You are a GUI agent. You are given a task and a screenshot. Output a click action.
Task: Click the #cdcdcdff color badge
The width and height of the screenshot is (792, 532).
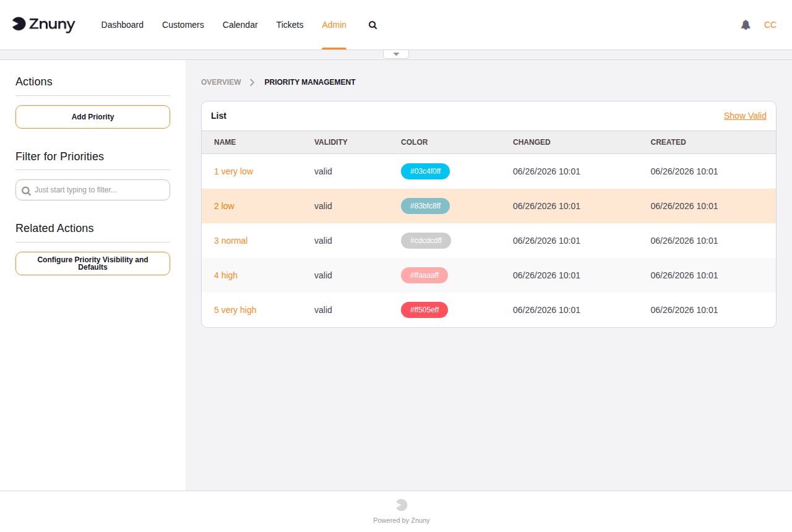click(426, 241)
